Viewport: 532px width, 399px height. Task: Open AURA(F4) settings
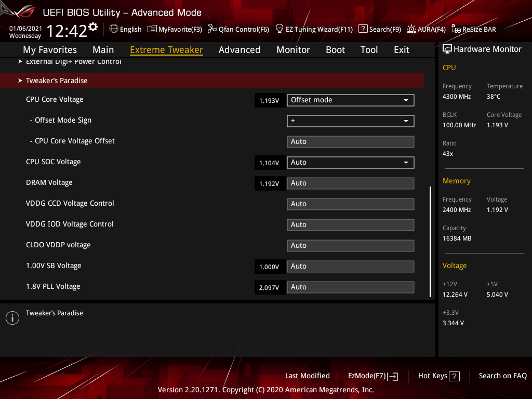click(x=432, y=29)
